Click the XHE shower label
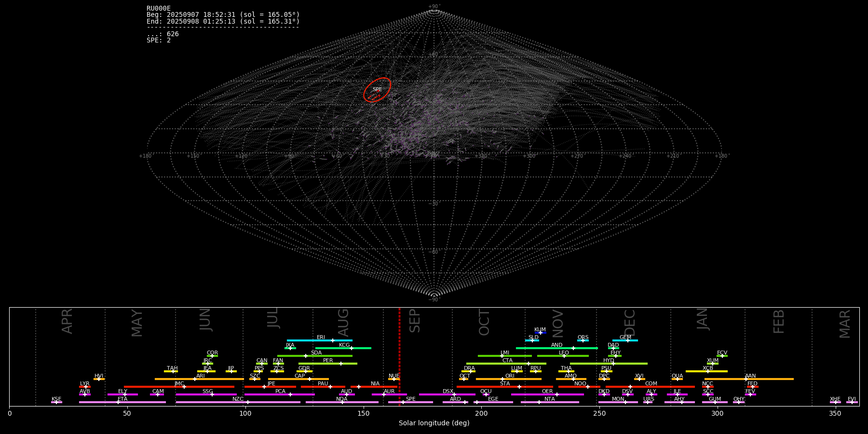Image resolution: width=868 pixels, height=434 pixels. (835, 399)
